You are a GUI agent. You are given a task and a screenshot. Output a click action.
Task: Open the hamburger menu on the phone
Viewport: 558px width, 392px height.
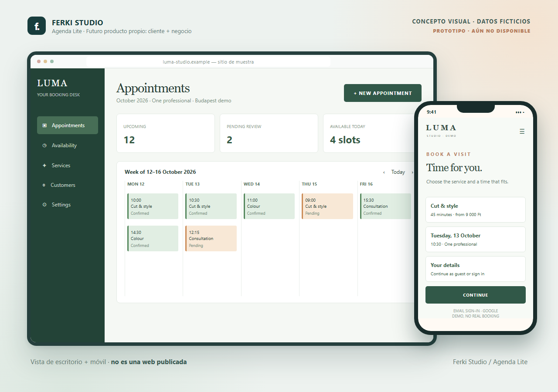pos(522,131)
